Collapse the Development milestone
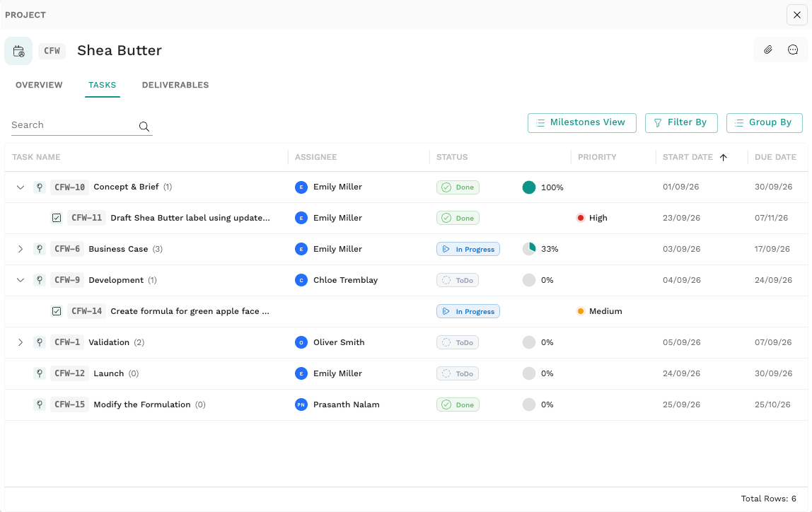 pyautogui.click(x=21, y=280)
